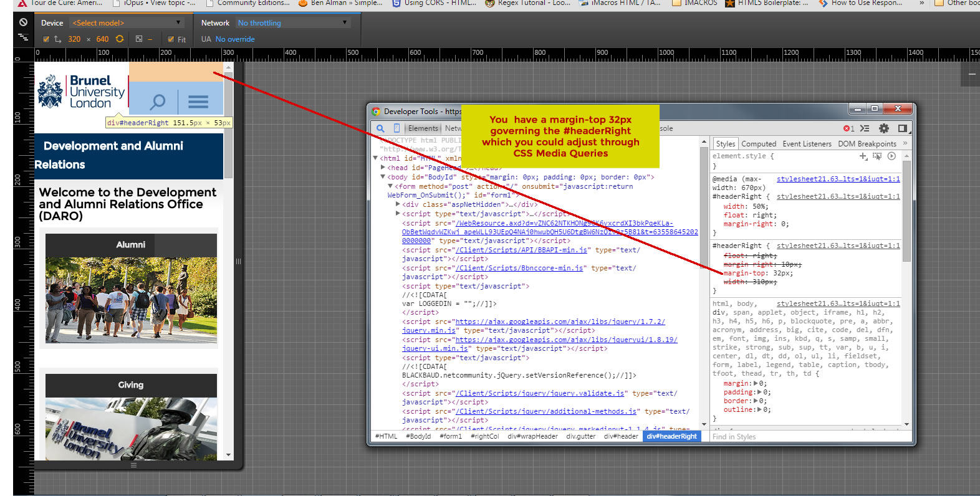Switch to the Elements tab

[423, 128]
